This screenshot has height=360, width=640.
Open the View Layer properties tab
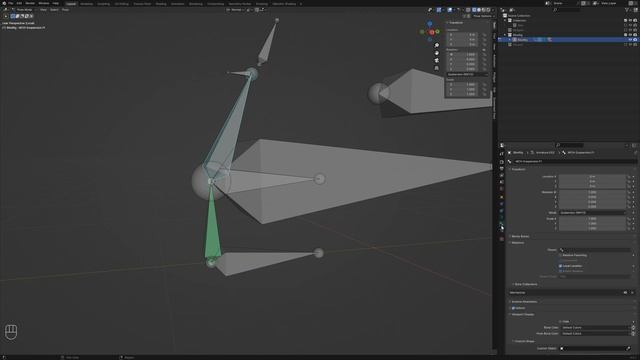(502, 176)
